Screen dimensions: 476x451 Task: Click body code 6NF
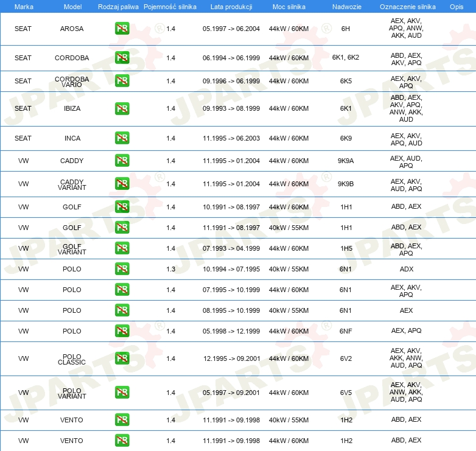coord(346,331)
